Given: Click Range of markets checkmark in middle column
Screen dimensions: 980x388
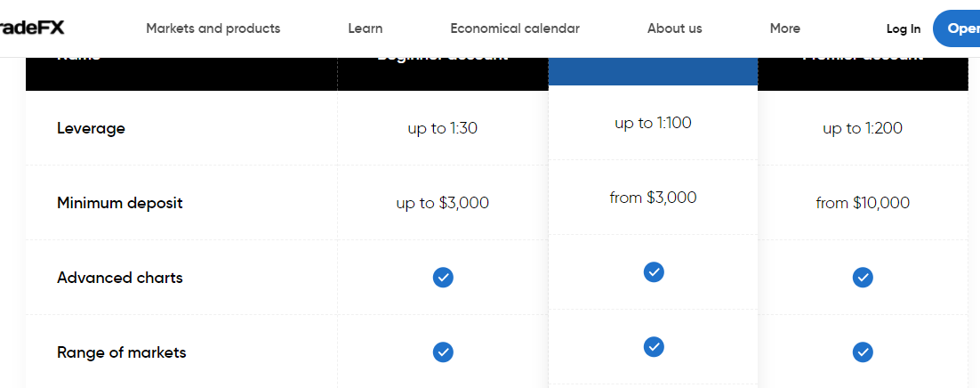Looking at the screenshot, I should pos(653,347).
